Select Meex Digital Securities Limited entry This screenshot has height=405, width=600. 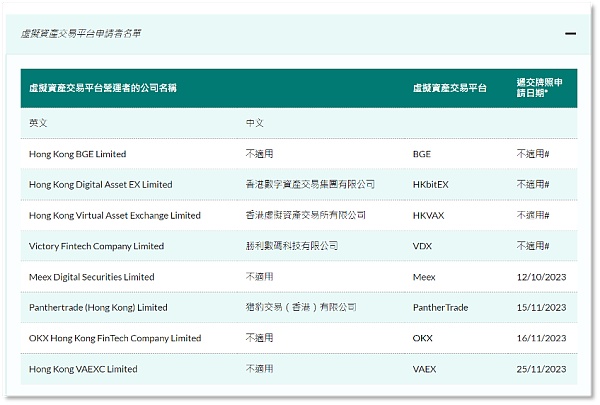pos(91,277)
